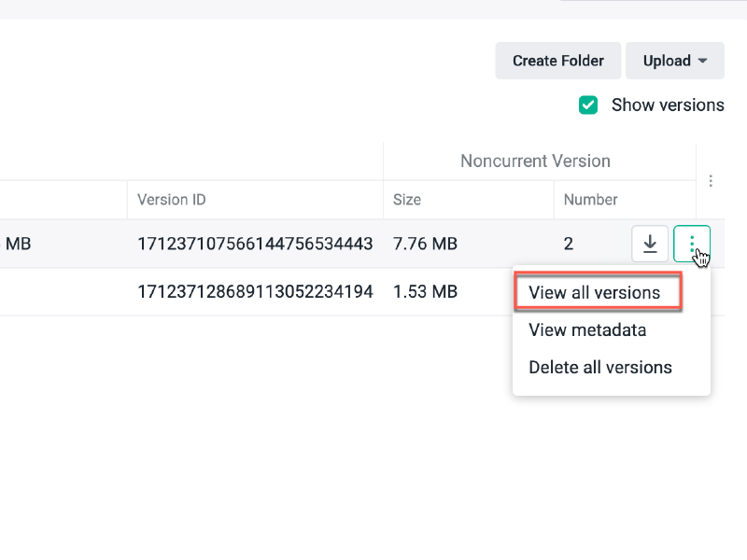Image resolution: width=747 pixels, height=560 pixels.
Task: Click the noncurrent version number 2 cell
Action: point(569,244)
